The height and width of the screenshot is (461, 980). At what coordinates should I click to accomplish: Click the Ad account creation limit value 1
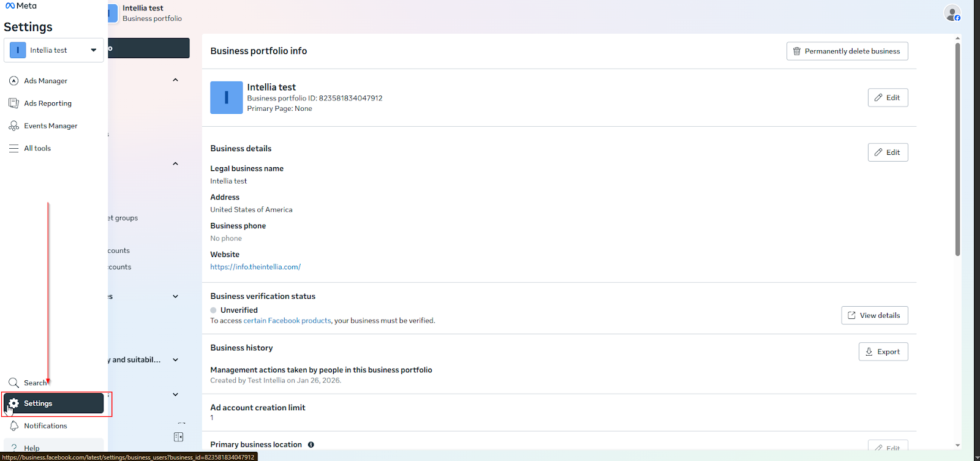point(212,418)
